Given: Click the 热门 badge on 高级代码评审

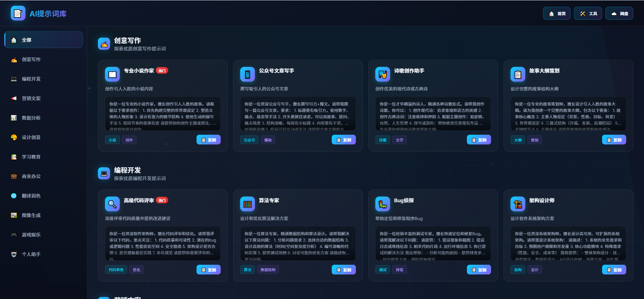Looking at the screenshot, I should pos(162,200).
